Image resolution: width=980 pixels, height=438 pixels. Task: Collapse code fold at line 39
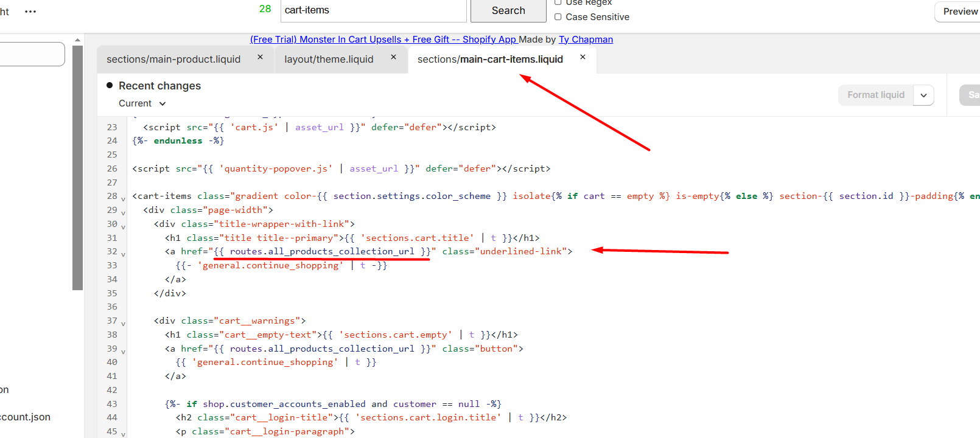[x=123, y=352]
